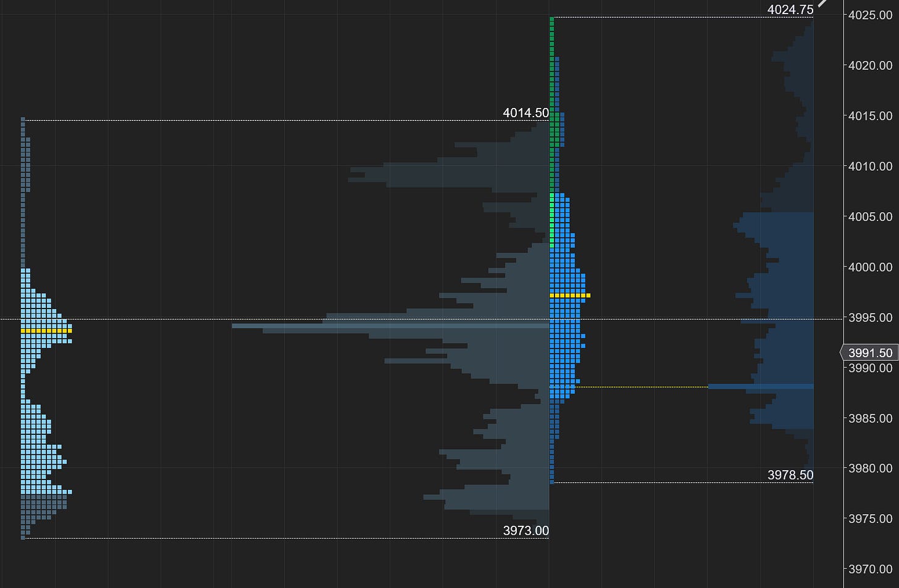Click the 3970.00 axis price label
Viewport: 899px width, 588px height.
[x=871, y=569]
